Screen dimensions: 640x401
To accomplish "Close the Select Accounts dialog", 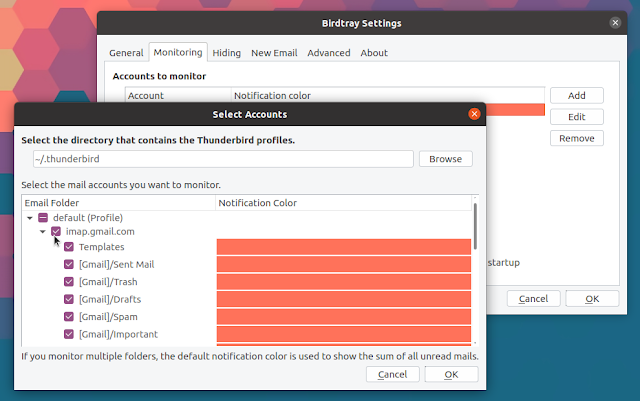I will point(474,114).
